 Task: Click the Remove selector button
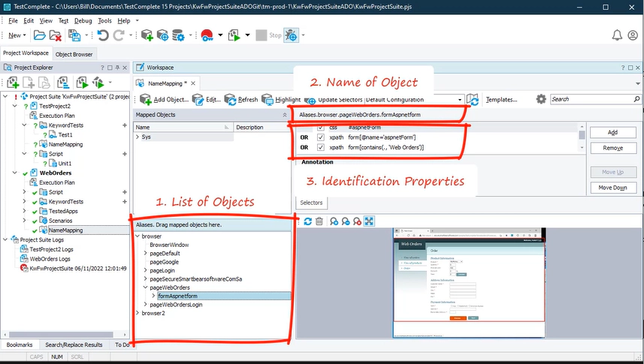pos(612,148)
